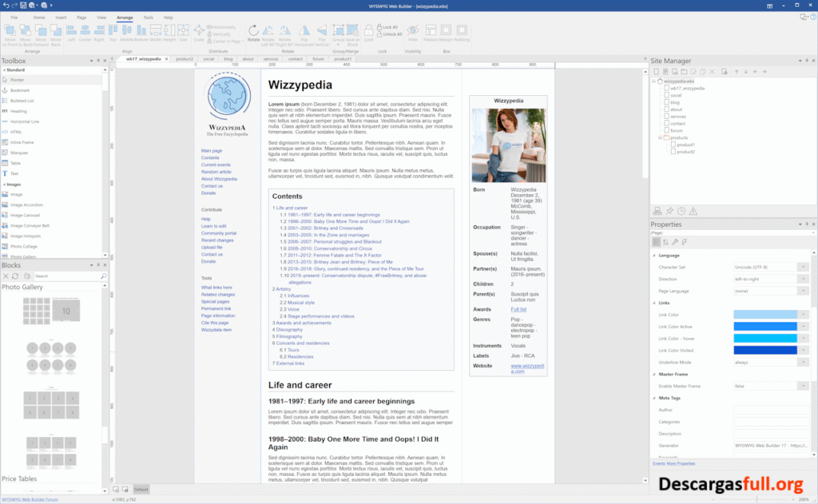Click the Full list link under Awards
The image size is (818, 504).
coord(518,309)
